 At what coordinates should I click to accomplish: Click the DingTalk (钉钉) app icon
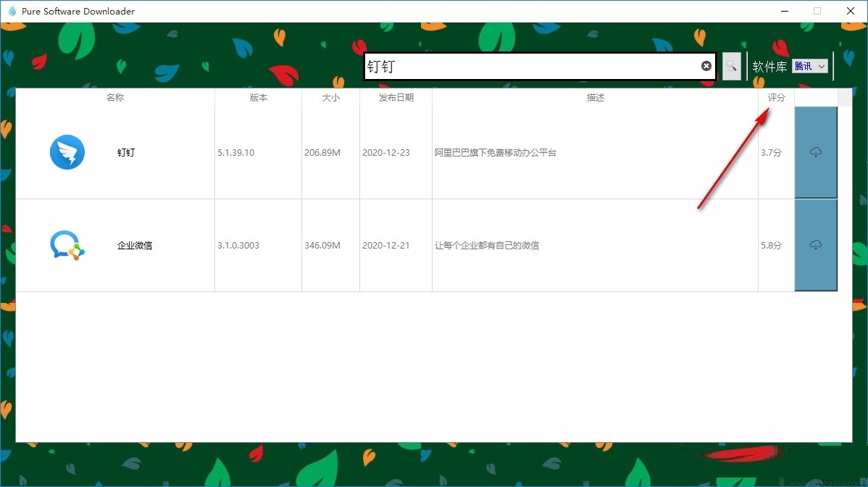[x=67, y=152]
